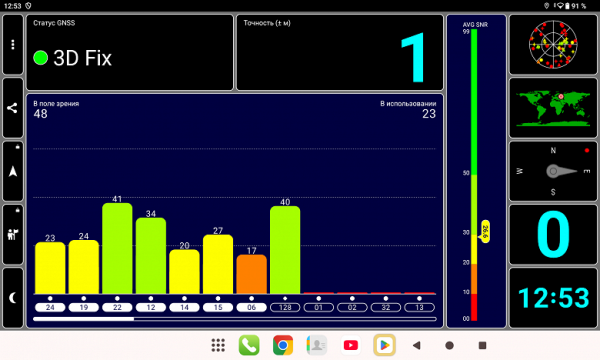Tap the 12:53 clock panel
This screenshot has height=360, width=600.
[553, 298]
